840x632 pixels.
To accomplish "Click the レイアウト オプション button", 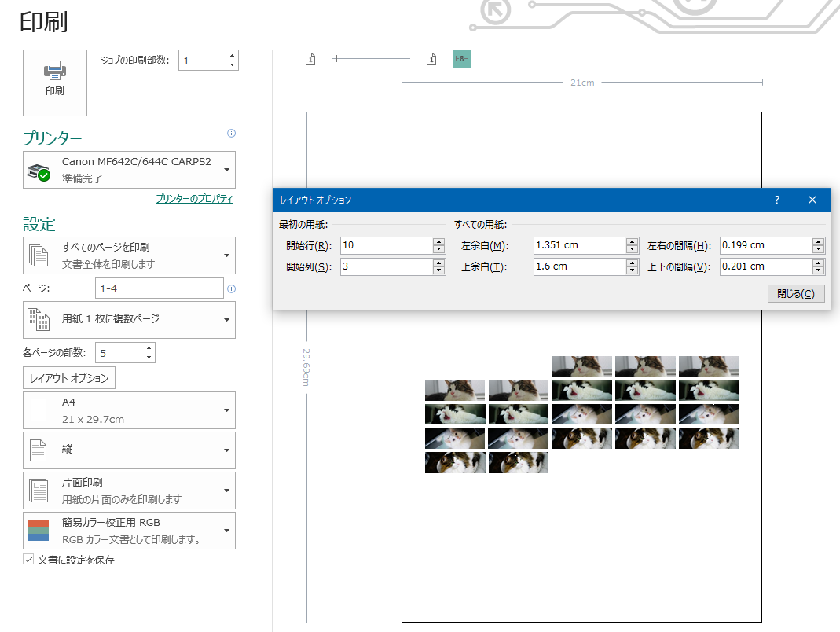I will (69, 378).
